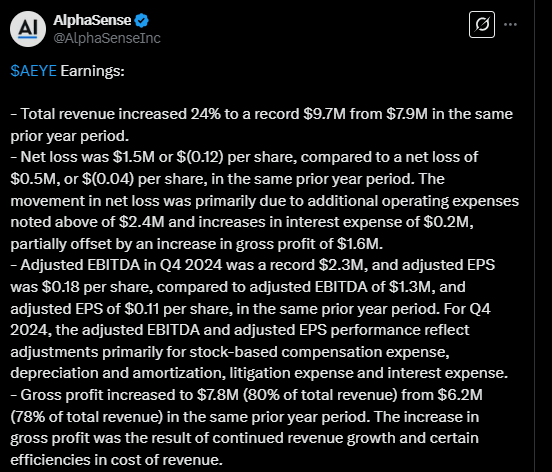The height and width of the screenshot is (472, 552).
Task: Open the Grok explain-post icon
Action: 482,25
